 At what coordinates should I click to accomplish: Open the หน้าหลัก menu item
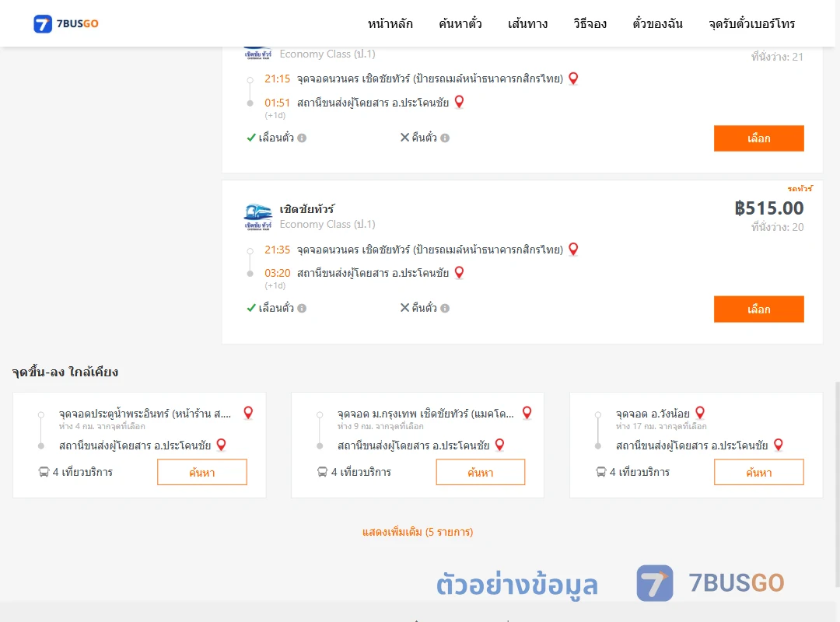click(x=390, y=24)
